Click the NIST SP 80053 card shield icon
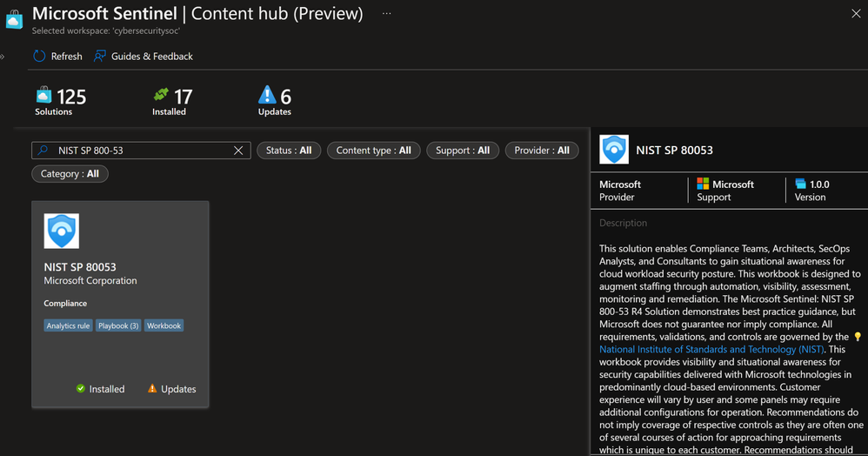Image resolution: width=868 pixels, height=456 pixels. point(62,231)
